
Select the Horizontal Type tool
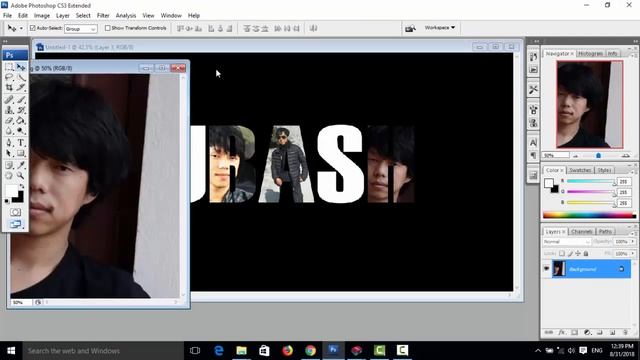tap(21, 143)
